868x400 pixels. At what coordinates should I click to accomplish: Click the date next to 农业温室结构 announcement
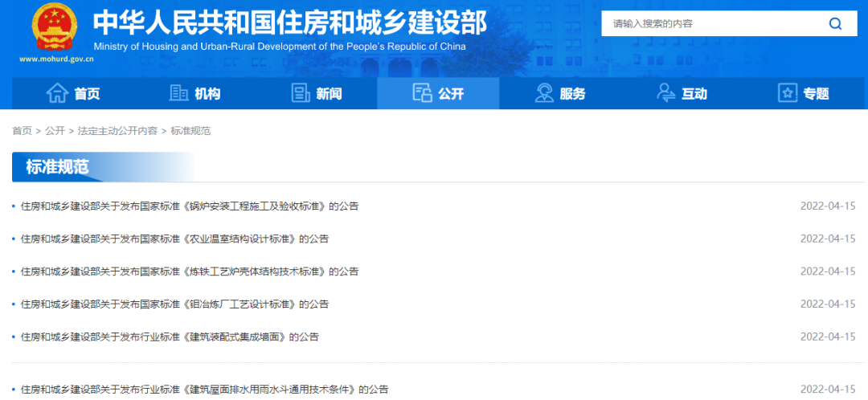click(828, 239)
